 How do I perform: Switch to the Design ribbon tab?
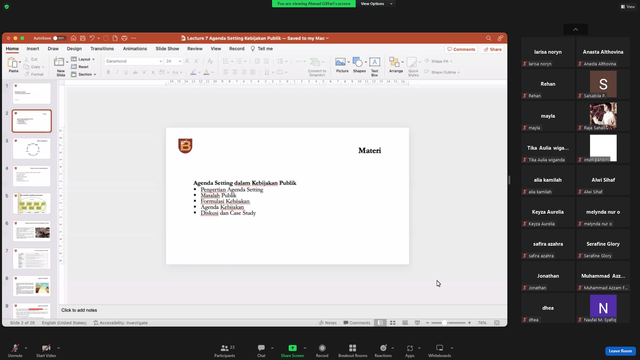click(74, 49)
